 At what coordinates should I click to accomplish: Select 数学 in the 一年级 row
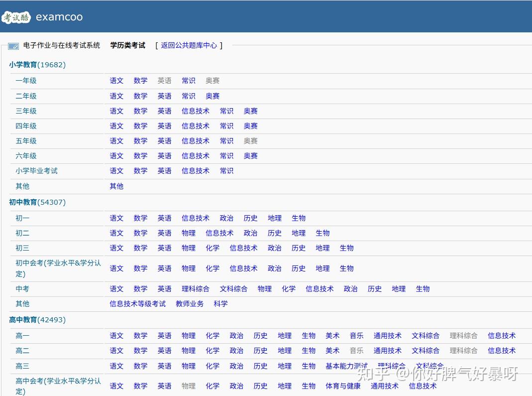coord(140,81)
